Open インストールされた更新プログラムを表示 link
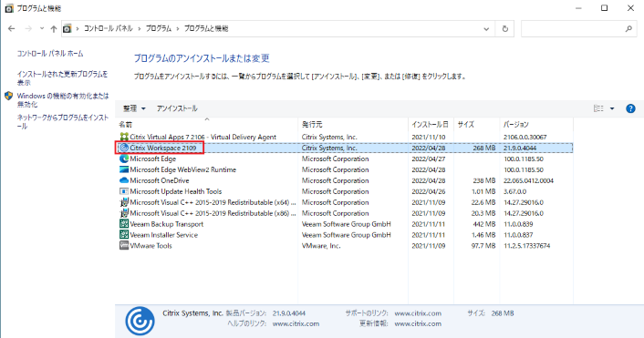 click(62, 78)
